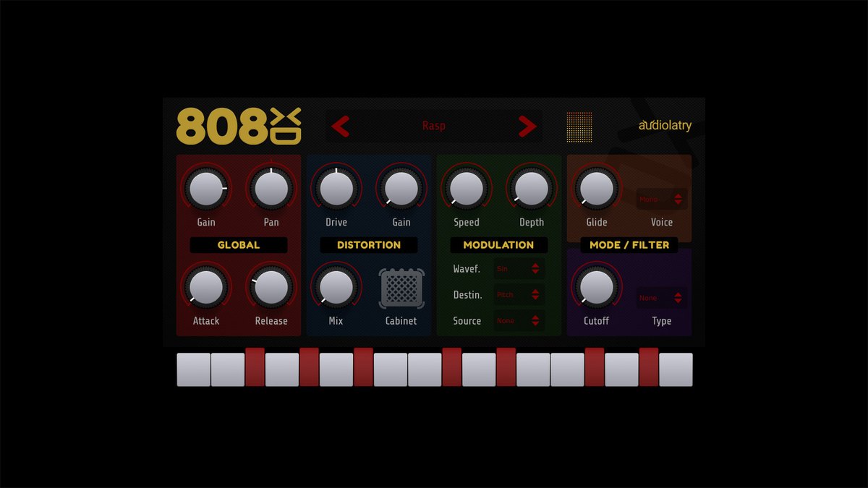Click the Global section Gain knob

[206, 188]
